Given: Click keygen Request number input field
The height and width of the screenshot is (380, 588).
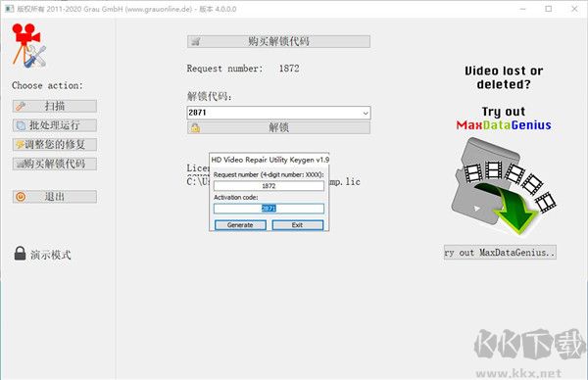Looking at the screenshot, I should 269,186.
